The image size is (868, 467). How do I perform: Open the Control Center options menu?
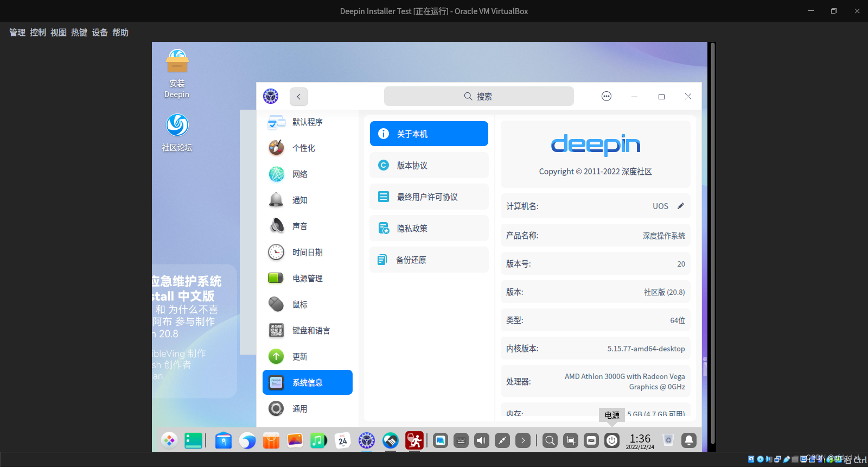[x=607, y=96]
